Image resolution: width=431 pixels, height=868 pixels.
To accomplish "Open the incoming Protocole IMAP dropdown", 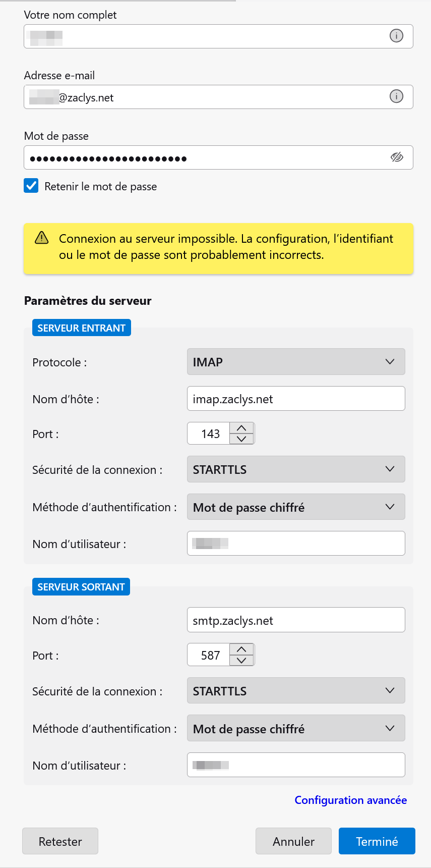I will click(x=296, y=362).
